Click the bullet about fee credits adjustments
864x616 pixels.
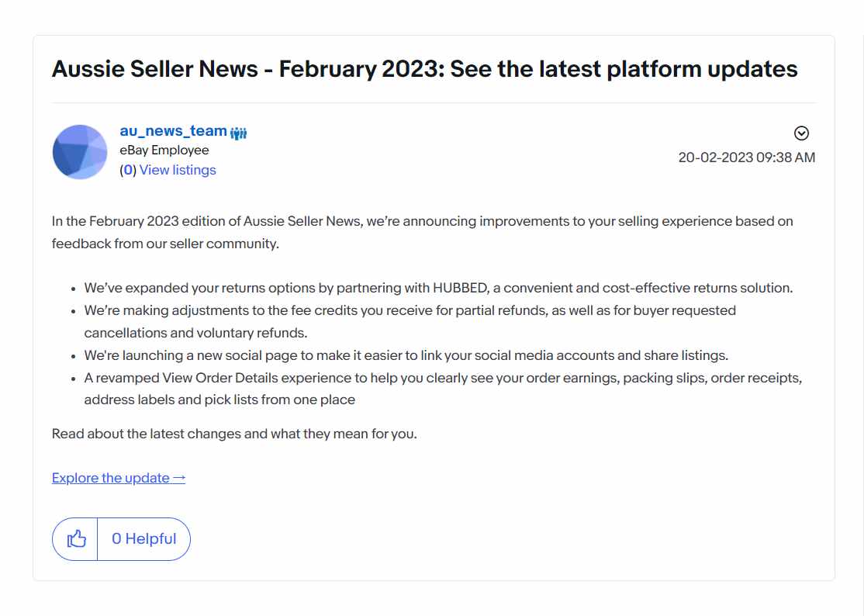pyautogui.click(x=410, y=322)
